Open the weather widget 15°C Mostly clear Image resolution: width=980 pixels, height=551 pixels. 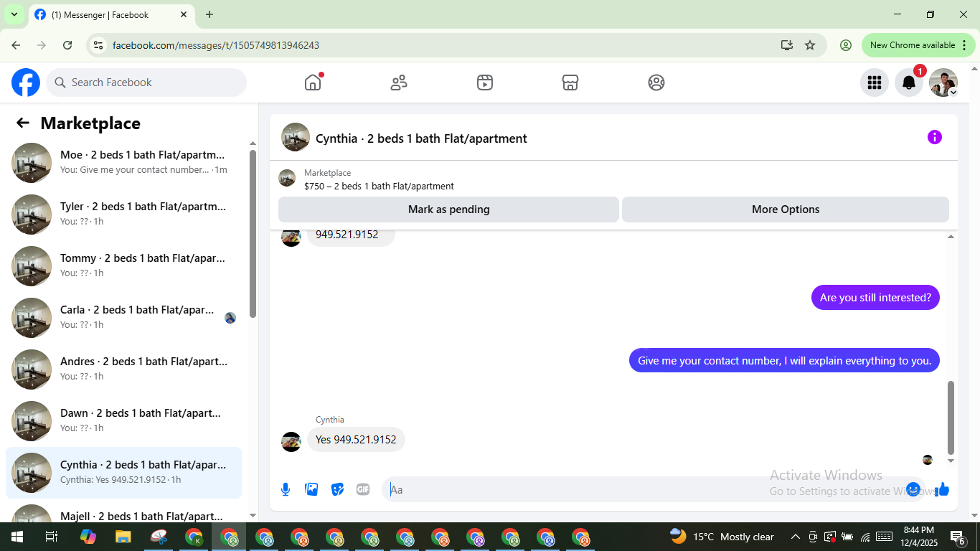[722, 537]
